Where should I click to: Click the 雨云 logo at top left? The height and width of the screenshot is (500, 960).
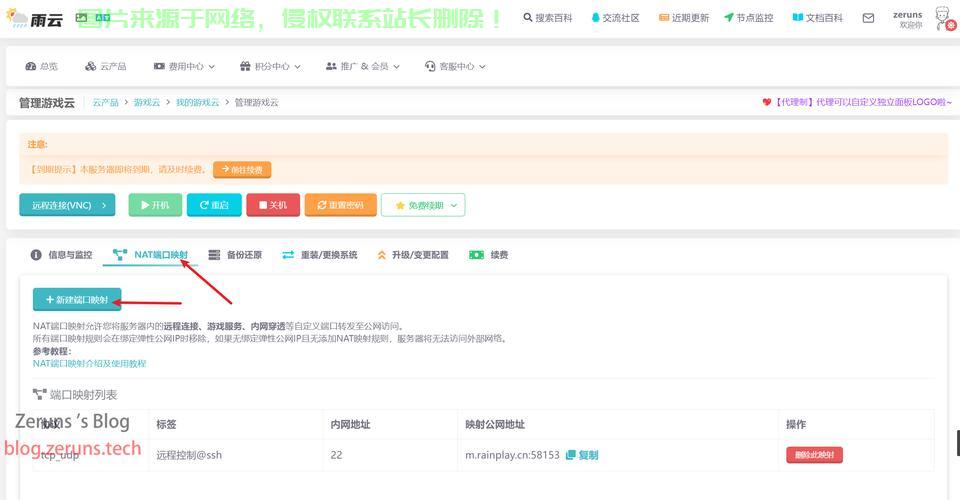click(33, 18)
